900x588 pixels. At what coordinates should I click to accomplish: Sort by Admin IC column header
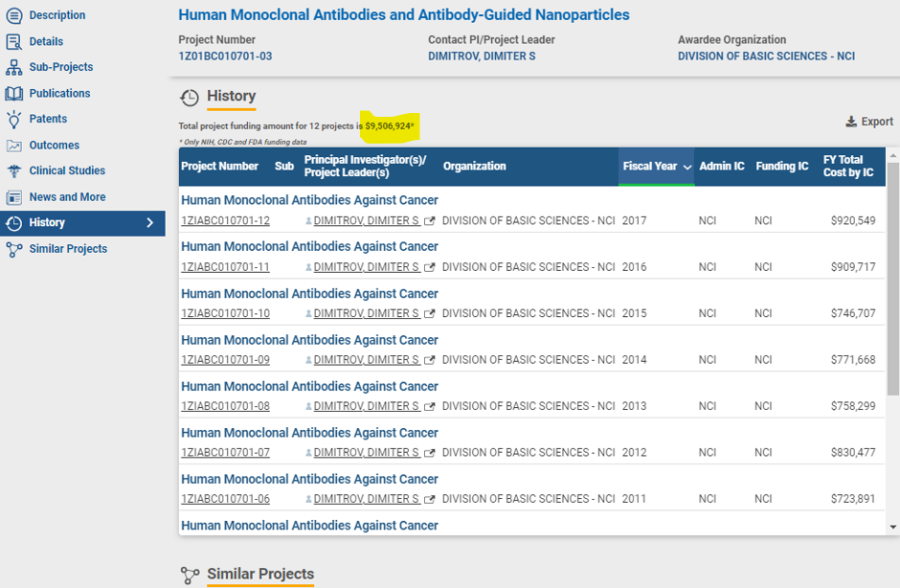click(x=722, y=166)
